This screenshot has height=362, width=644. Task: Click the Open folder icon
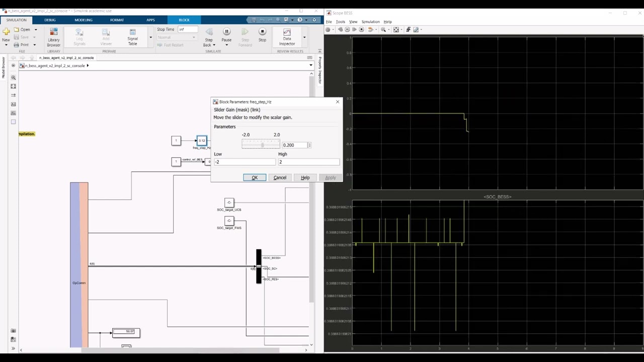(x=16, y=30)
